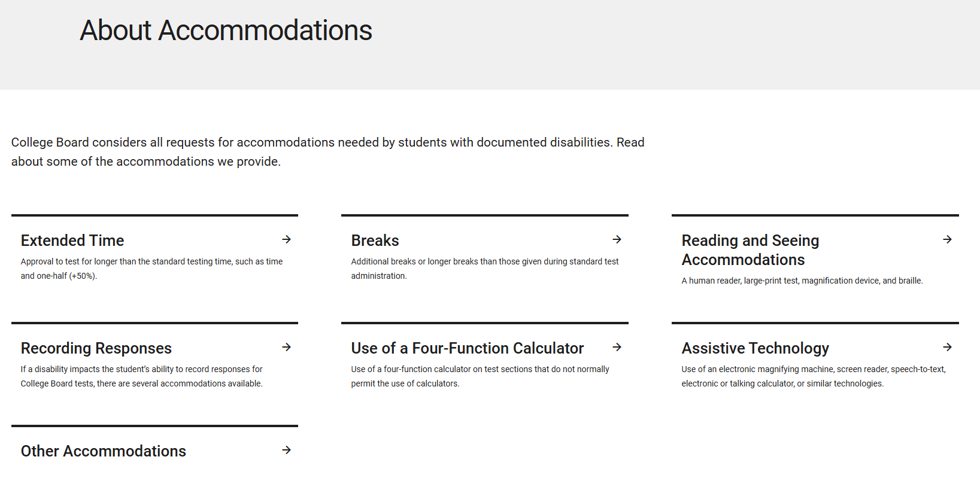Viewport: 980px width, 481px height.
Task: Go to Reading and Seeing Accommodations
Action: 750,250
